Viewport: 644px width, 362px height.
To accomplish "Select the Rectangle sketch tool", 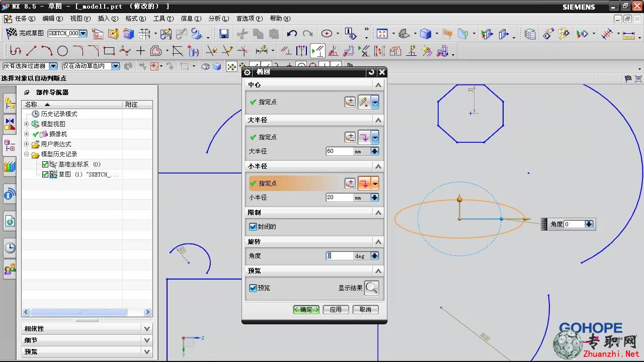I will 109,51.
